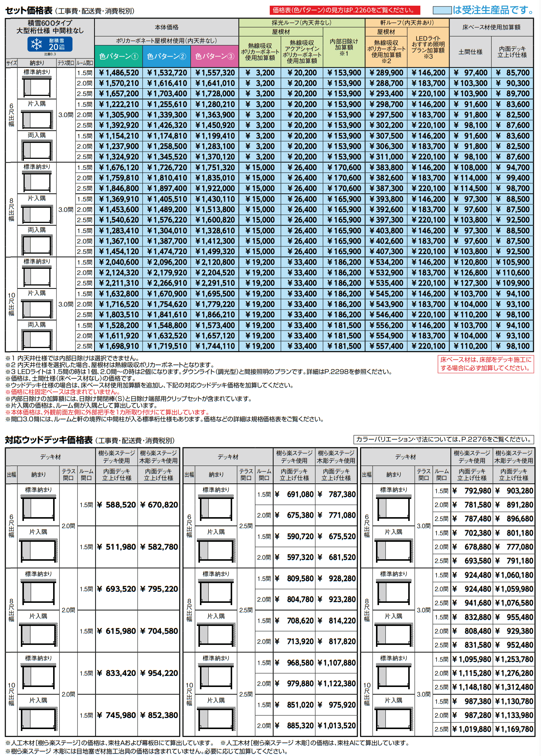Screen dimensions: 541x756
Task: Click the price cell ¥1,532,720
Action: [x=167, y=73]
